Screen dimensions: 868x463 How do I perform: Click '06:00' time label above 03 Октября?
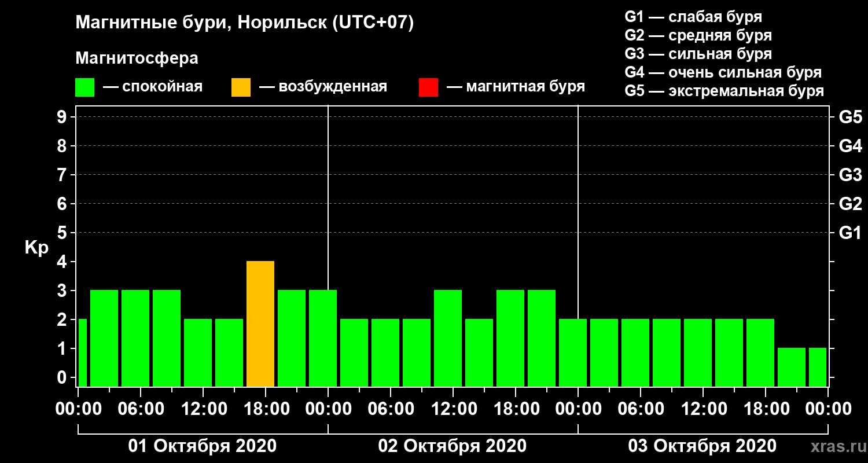point(640,409)
